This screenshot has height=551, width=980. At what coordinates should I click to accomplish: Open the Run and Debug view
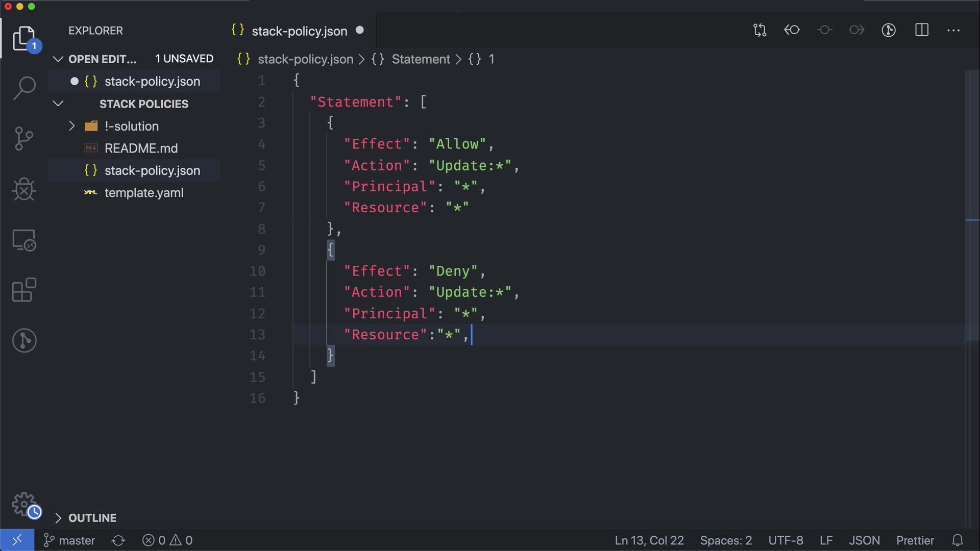tap(24, 189)
